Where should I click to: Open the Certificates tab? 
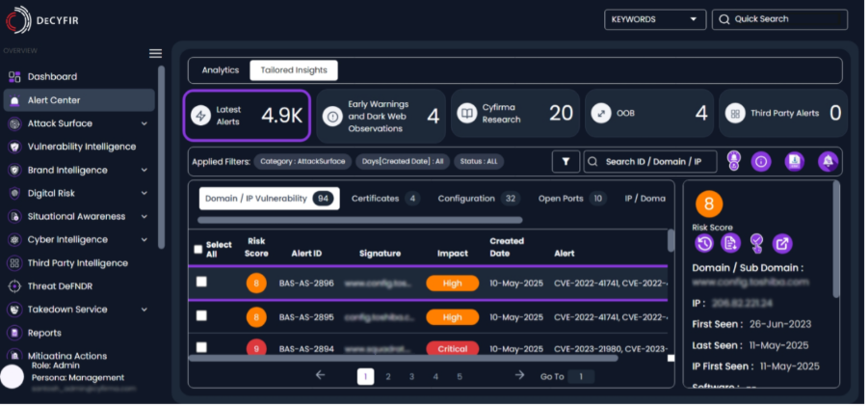tap(385, 199)
